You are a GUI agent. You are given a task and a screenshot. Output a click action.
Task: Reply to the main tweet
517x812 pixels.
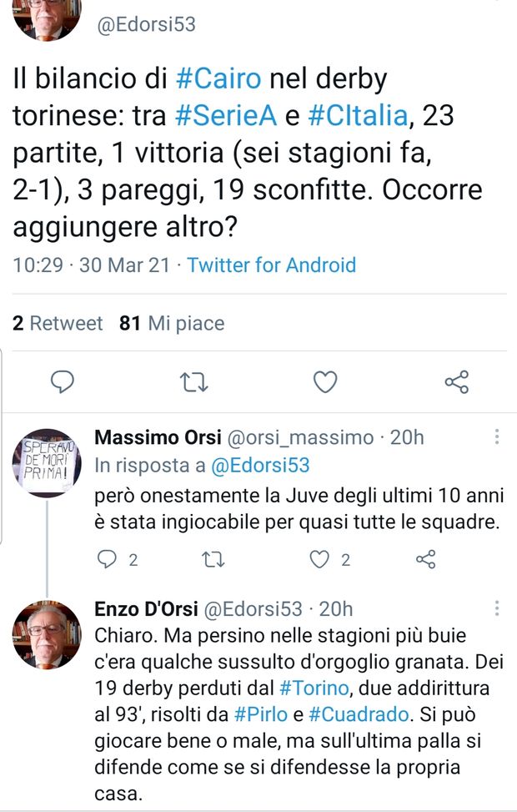pos(63,382)
